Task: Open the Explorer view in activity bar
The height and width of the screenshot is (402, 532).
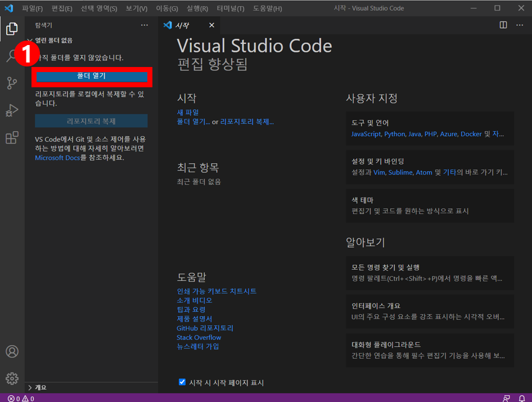Action: point(12,29)
